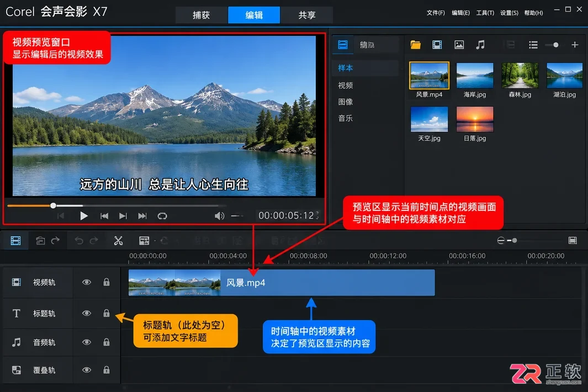This screenshot has height=392, width=588.
Task: Select the 海岸.jpg thumbnail
Action: coord(475,76)
